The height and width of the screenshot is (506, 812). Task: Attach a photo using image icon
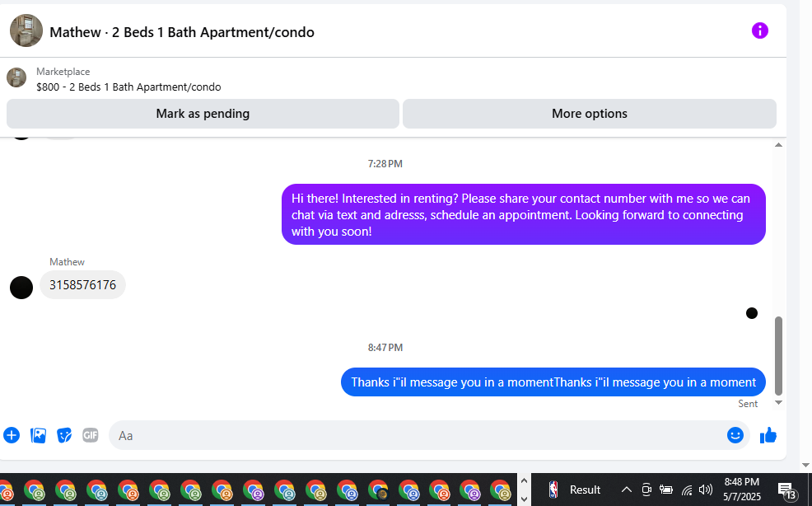tap(38, 435)
